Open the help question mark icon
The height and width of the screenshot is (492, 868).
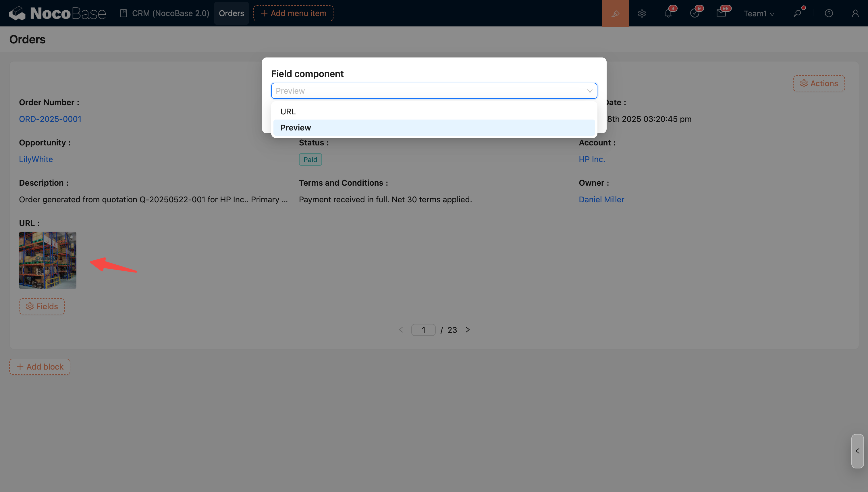click(x=828, y=14)
